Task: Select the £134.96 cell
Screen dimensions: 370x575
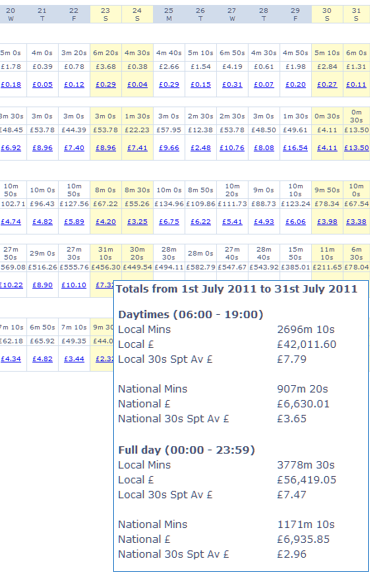Action: [169, 204]
